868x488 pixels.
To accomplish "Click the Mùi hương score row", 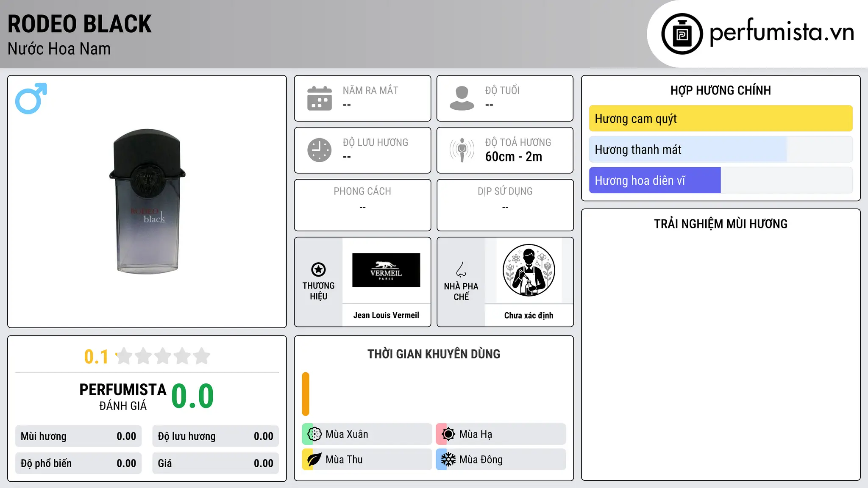I will pos(78,436).
